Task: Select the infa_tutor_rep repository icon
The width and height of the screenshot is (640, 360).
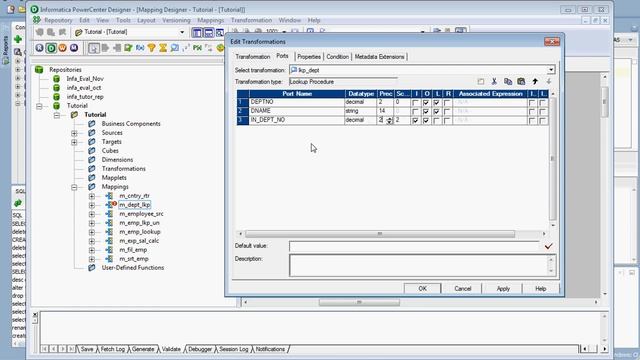Action: click(56, 97)
